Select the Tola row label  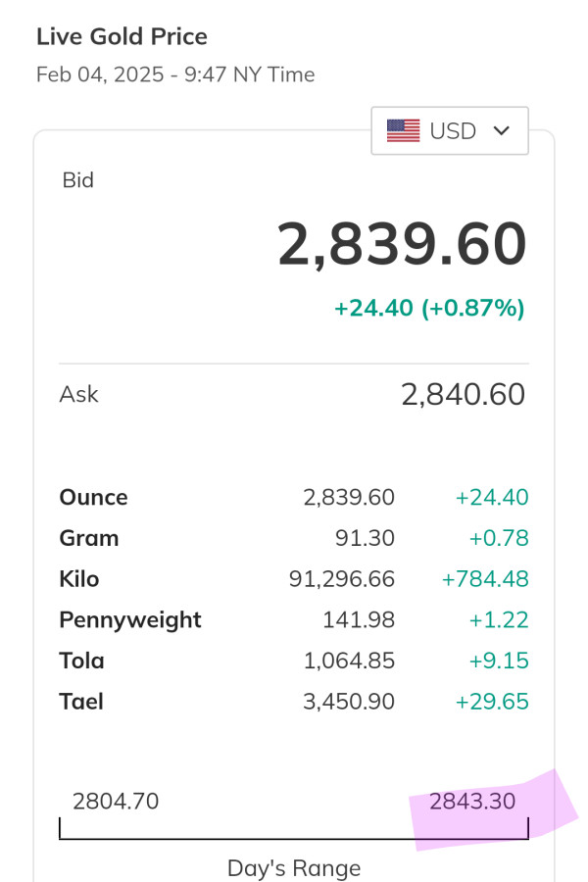81,661
